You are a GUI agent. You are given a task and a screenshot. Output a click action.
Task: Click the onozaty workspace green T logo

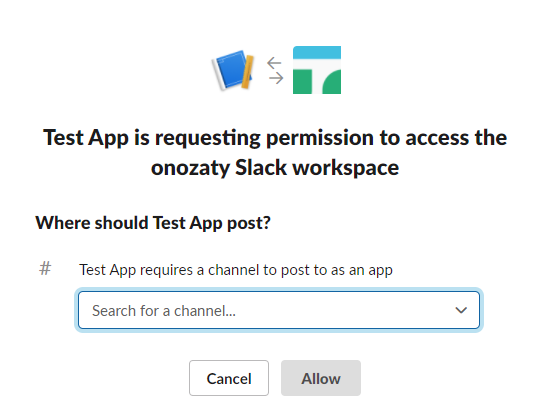pyautogui.click(x=317, y=70)
